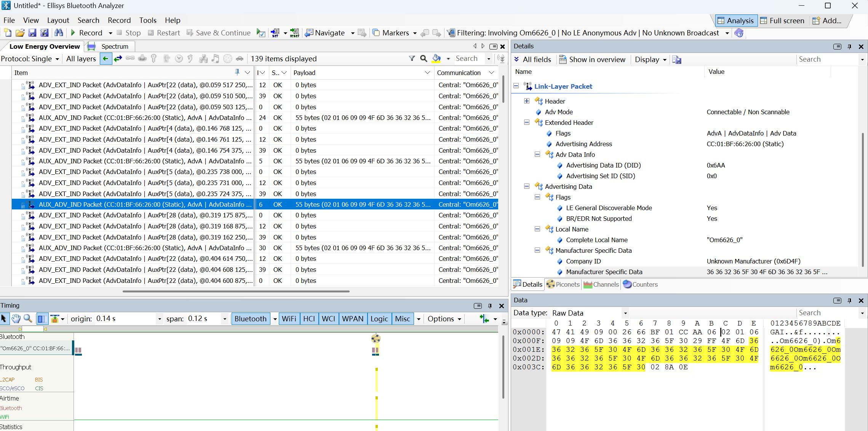This screenshot has height=431, width=868.
Task: Click the Search field in overview toolbar
Action: (x=470, y=59)
